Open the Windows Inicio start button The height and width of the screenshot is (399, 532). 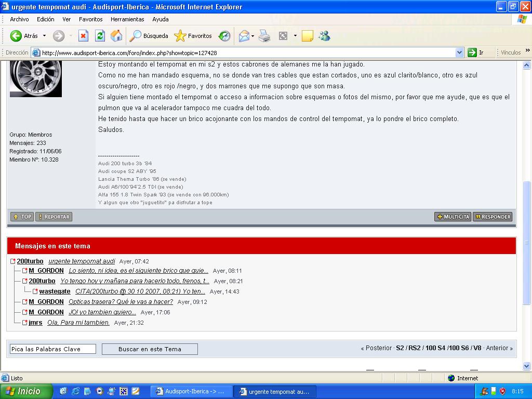pos(26,391)
